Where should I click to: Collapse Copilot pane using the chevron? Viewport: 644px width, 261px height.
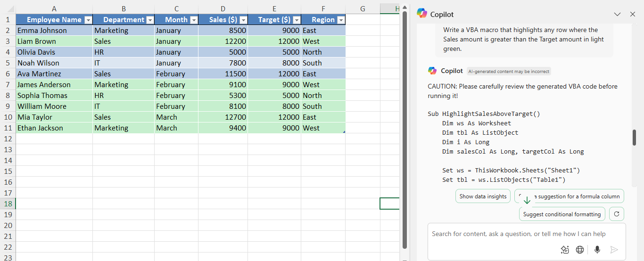click(617, 15)
